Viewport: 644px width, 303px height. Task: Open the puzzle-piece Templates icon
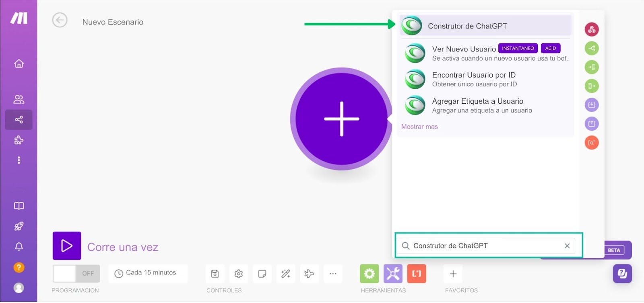click(x=19, y=140)
